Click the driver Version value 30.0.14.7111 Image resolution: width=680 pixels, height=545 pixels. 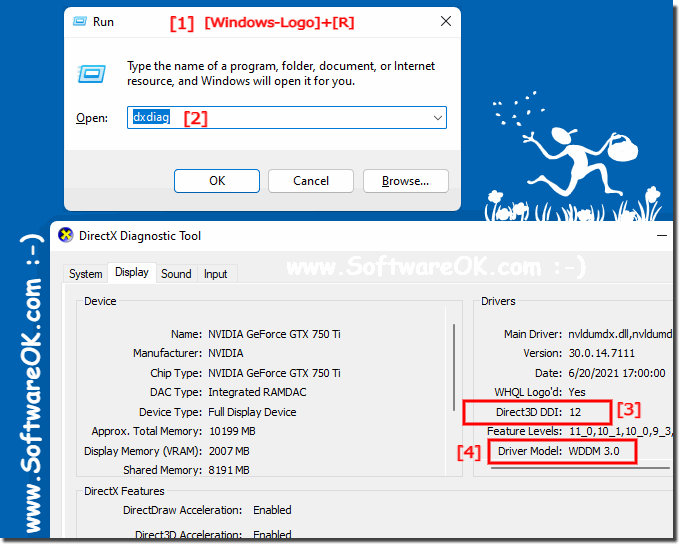[x=602, y=353]
